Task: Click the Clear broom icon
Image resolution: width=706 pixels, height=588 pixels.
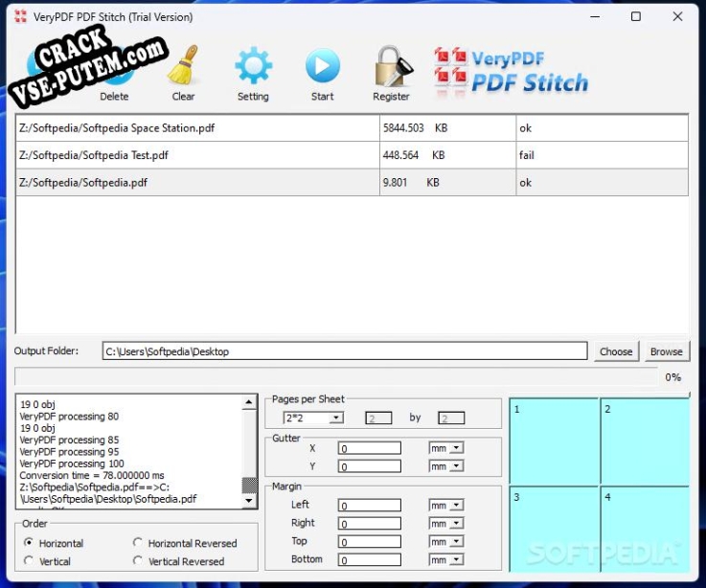Action: 183,67
